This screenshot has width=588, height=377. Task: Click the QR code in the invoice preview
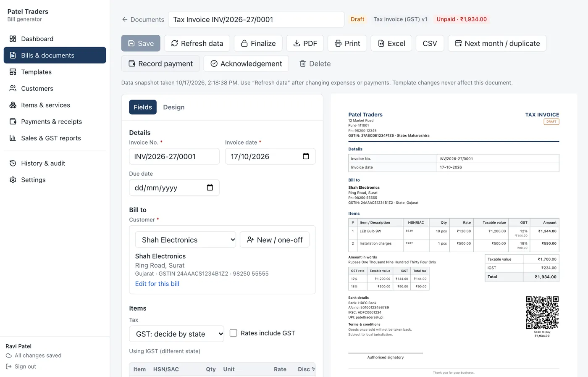(542, 313)
